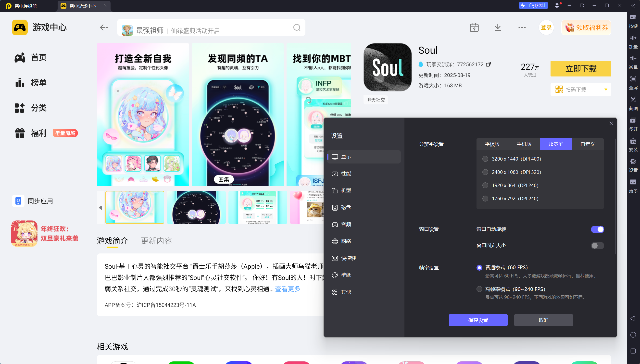Switch to the 手机版 resolution tab
The image size is (640, 364).
point(524,144)
